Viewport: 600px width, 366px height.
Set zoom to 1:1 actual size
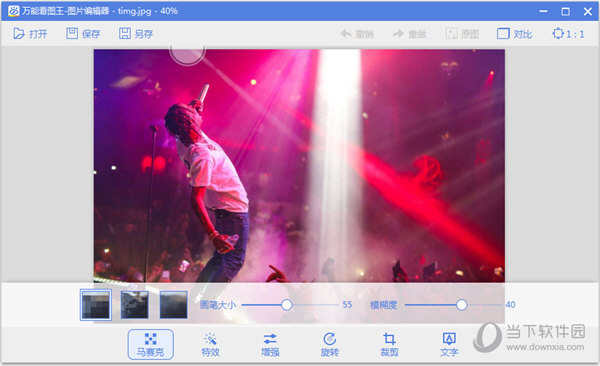pyautogui.click(x=569, y=34)
